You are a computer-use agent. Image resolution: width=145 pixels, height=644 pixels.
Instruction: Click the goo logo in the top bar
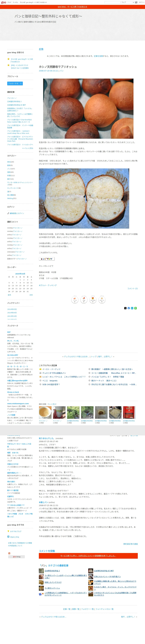(x=4, y=2)
